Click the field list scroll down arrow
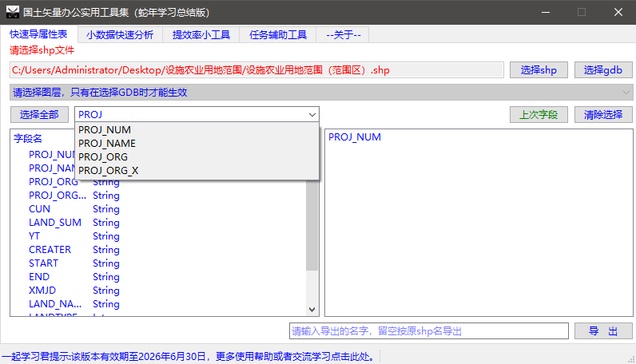The width and height of the screenshot is (636, 364). [x=312, y=310]
